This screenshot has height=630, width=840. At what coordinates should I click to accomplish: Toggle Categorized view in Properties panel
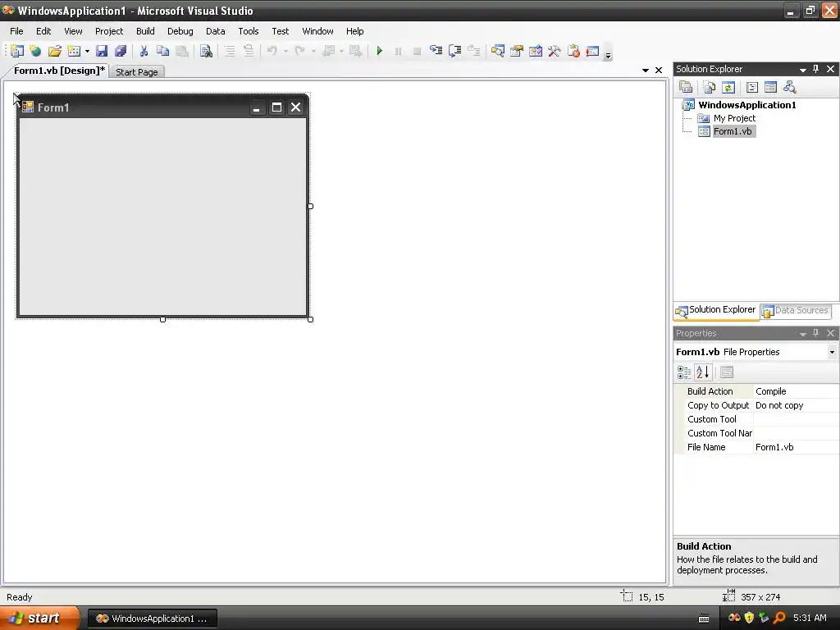[x=684, y=372]
